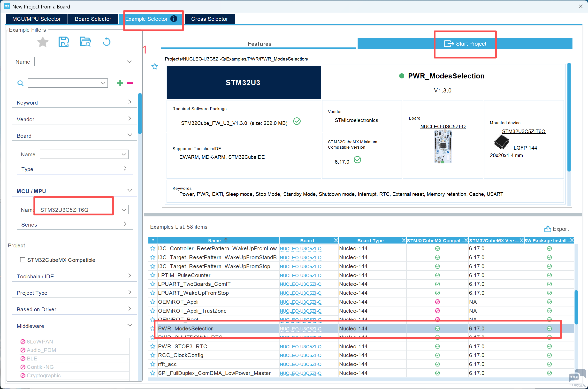588x389 pixels.
Task: Star the PWR_STOP3_RTC example row
Action: (153, 346)
